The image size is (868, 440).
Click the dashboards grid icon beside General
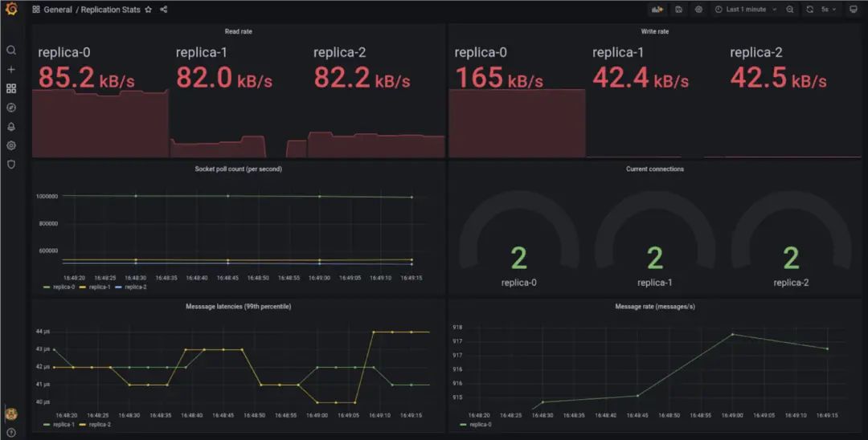coord(36,10)
